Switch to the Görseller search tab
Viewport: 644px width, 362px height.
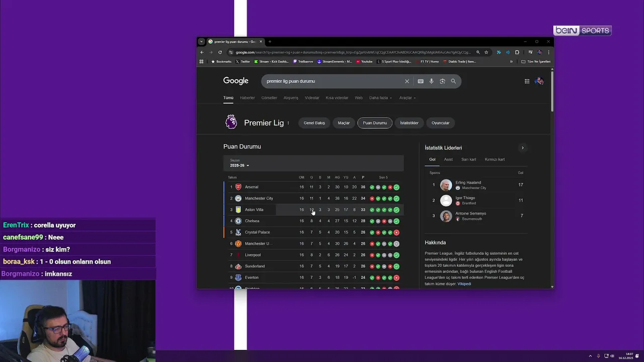pyautogui.click(x=269, y=98)
